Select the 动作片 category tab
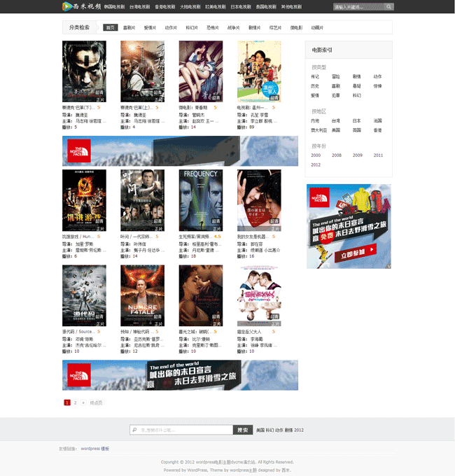The height and width of the screenshot is (476, 455). pos(171,27)
